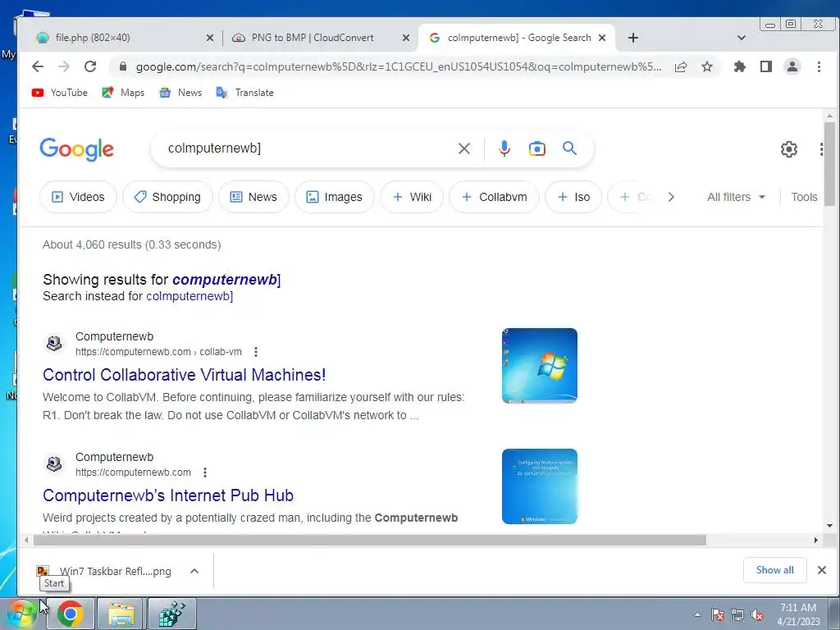Screen dimensions: 840x630
Task: Start voice search with microphone icon
Action: click(504, 148)
